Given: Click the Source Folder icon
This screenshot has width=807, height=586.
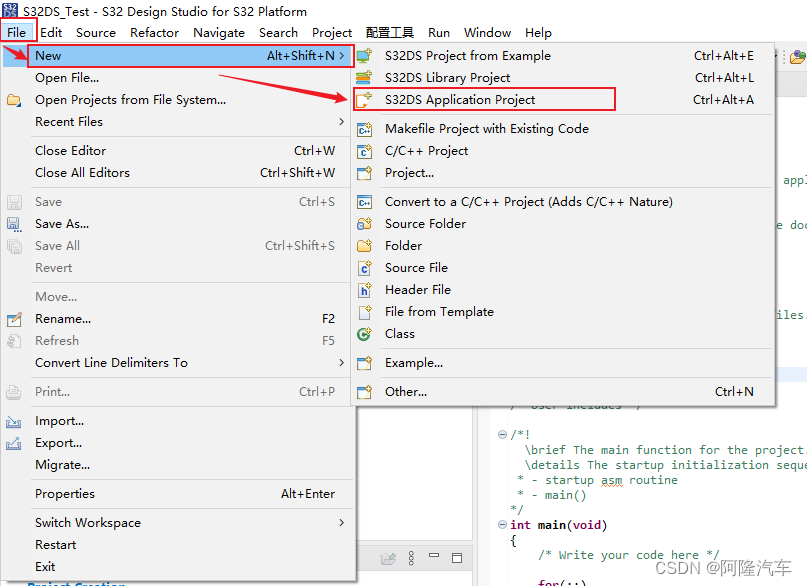Looking at the screenshot, I should point(364,224).
